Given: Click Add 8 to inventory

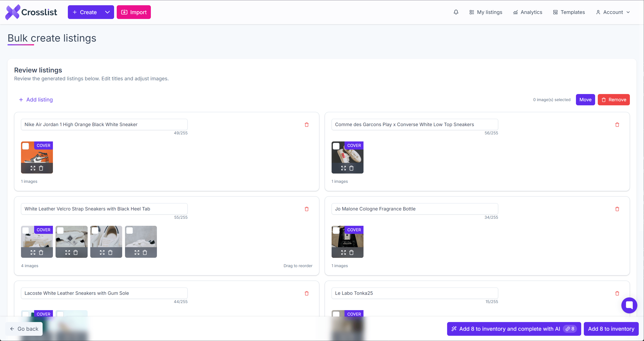Looking at the screenshot, I should 611,329.
